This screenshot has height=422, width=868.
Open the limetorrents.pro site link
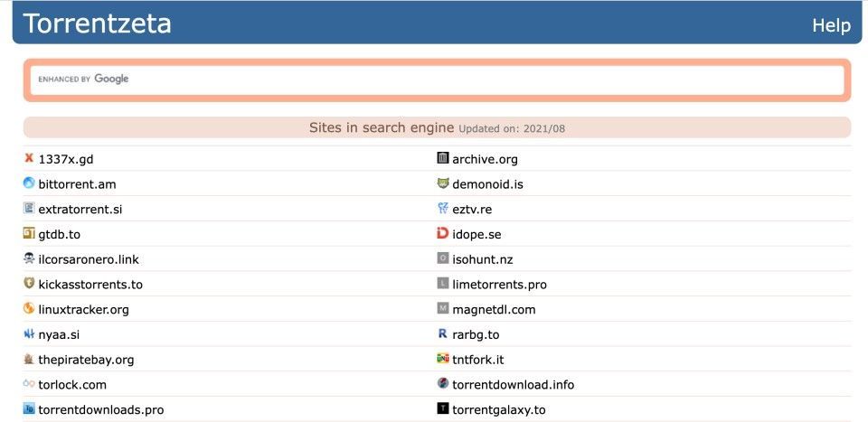[x=499, y=285]
